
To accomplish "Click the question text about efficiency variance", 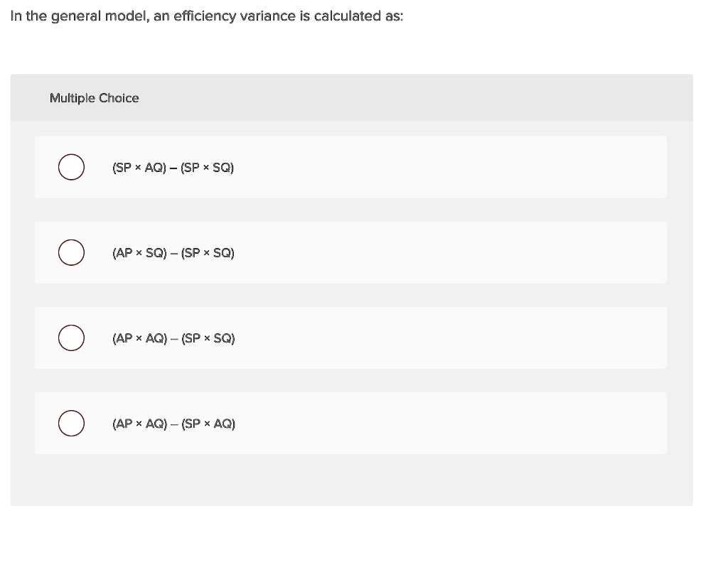I will tap(206, 15).
